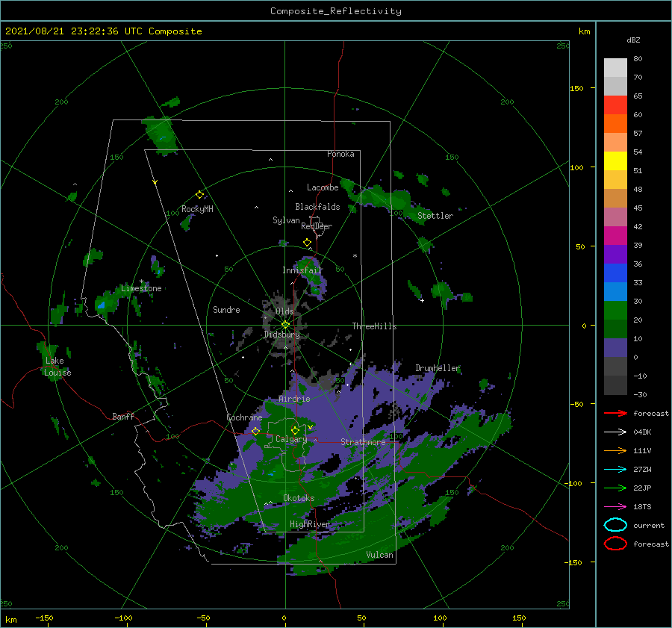Pick the yellow 51-54 dBZ swatch
This screenshot has height=628, width=672.
615,161
